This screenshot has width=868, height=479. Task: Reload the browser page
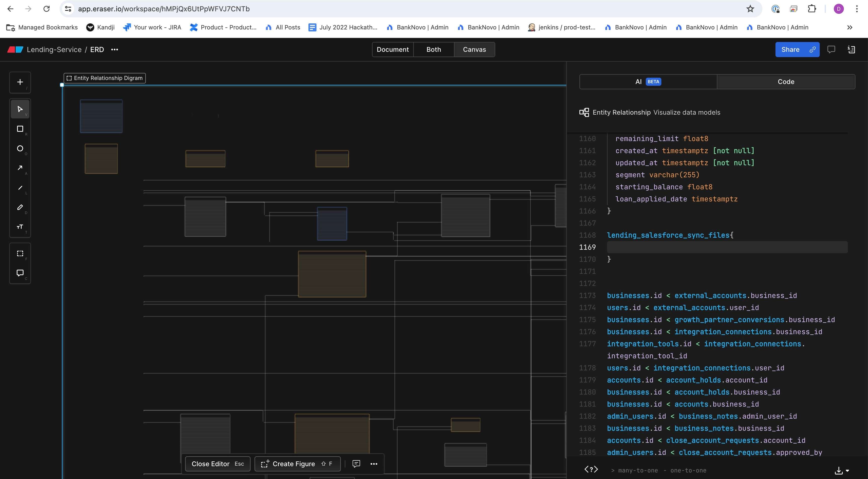(47, 9)
